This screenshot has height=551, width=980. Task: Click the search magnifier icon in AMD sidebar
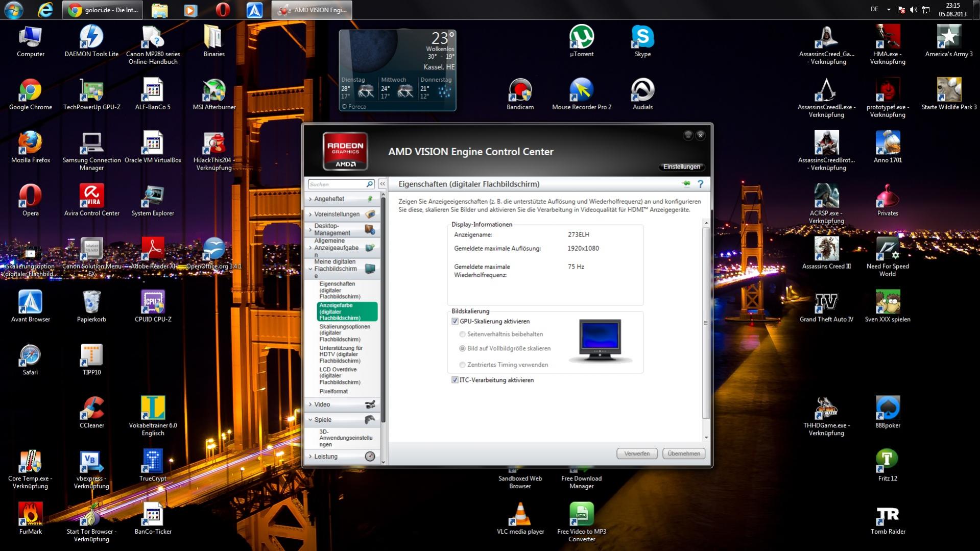[370, 184]
